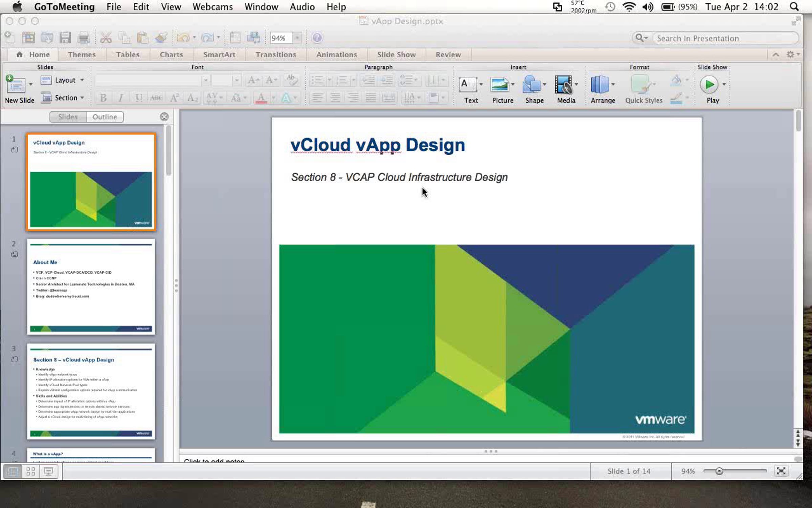Insert a Shape from the ribbon
This screenshot has width=812, height=508.
coord(532,84)
